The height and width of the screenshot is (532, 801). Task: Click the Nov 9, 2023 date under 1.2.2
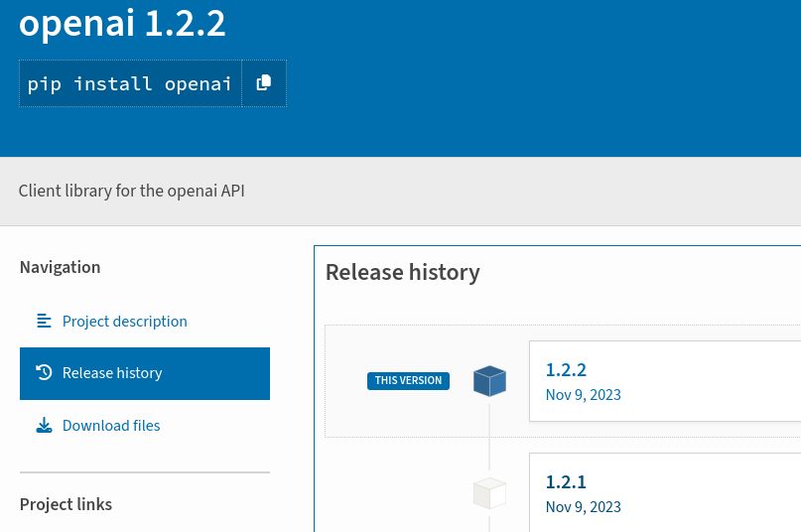(x=584, y=395)
